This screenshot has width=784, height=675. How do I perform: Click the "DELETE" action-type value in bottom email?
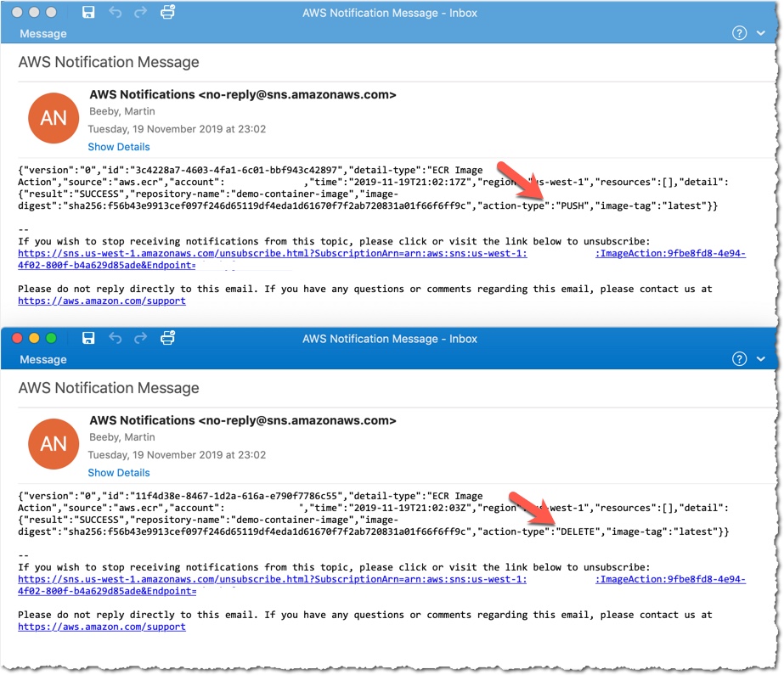(578, 532)
